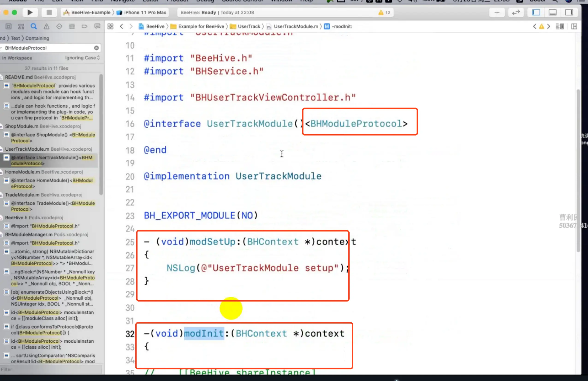Click the editor vertical scrollbar

[578, 170]
